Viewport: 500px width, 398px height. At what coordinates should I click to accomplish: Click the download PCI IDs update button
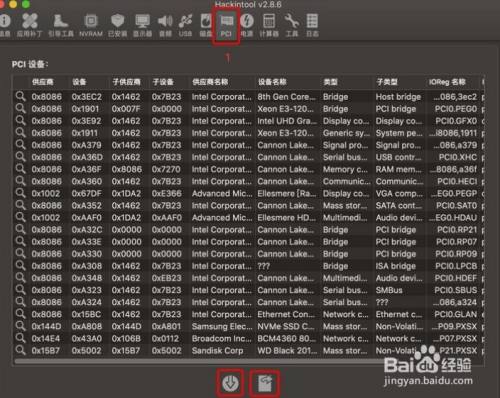[x=230, y=383]
